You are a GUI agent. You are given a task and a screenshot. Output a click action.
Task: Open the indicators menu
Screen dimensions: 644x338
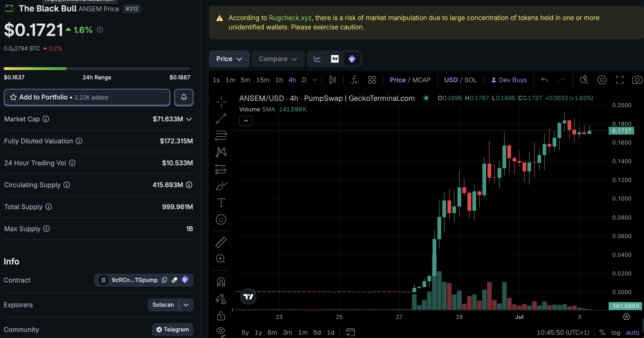pos(354,80)
